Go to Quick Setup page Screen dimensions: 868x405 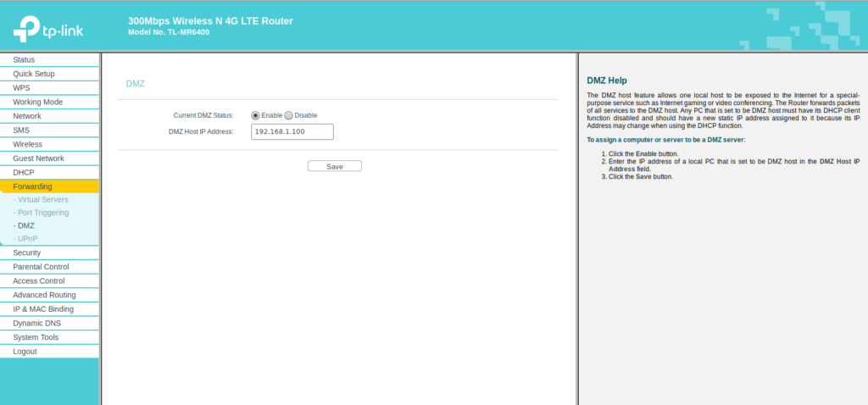tap(34, 74)
